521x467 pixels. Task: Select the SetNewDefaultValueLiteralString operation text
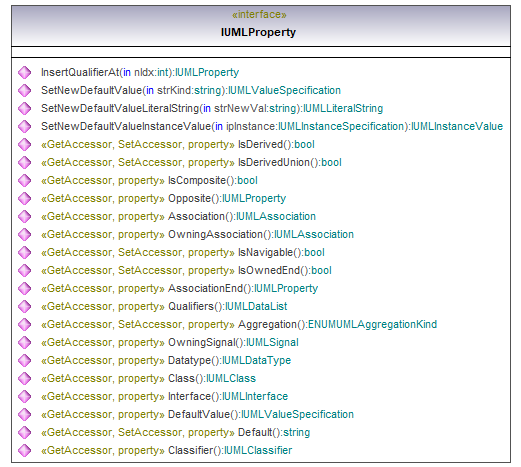(212, 108)
